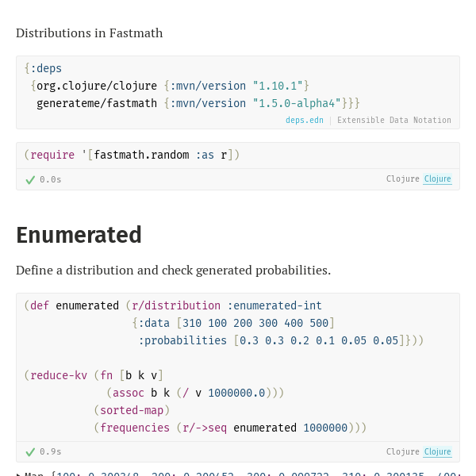
Task: Click the green checkmark beside 0.9s
Action: click(30, 452)
